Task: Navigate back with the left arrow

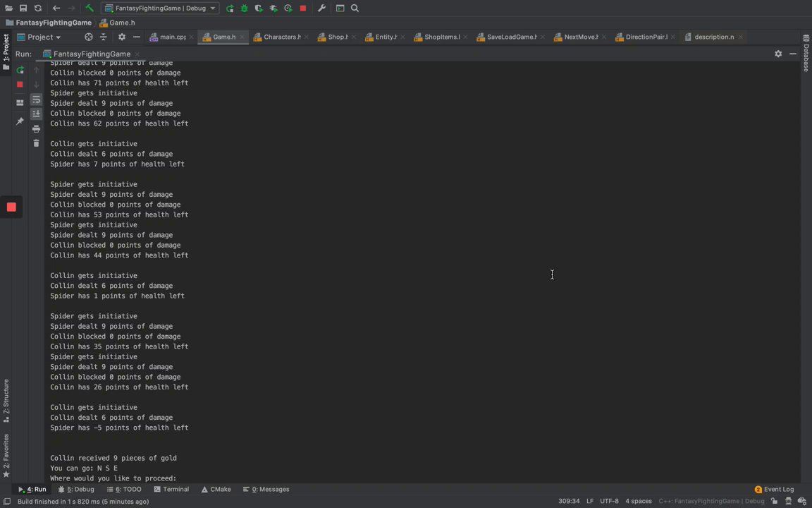Action: [x=56, y=8]
